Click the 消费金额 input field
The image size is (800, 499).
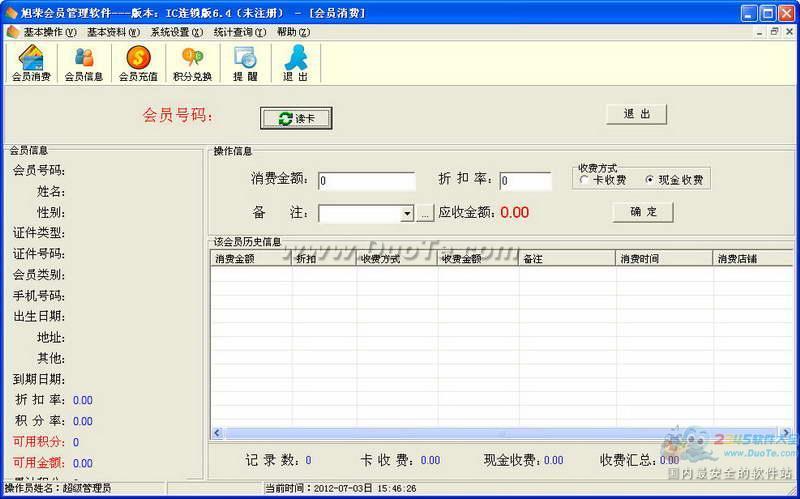click(x=366, y=181)
